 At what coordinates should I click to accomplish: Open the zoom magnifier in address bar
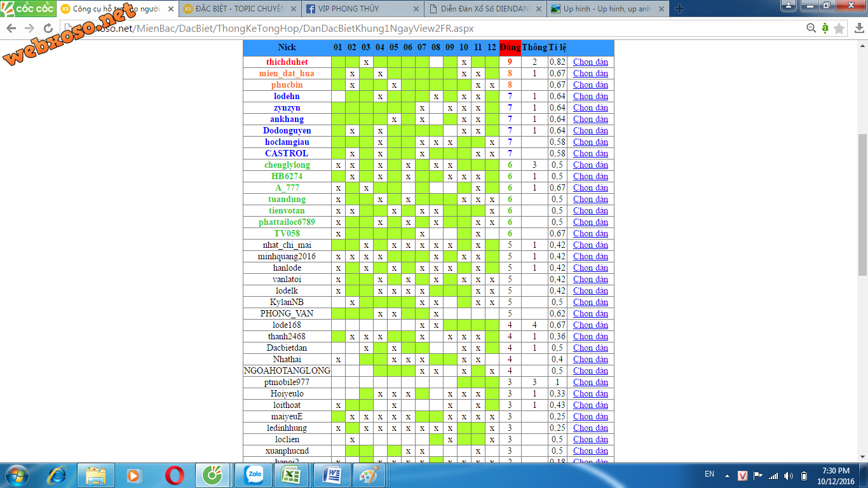(x=811, y=29)
